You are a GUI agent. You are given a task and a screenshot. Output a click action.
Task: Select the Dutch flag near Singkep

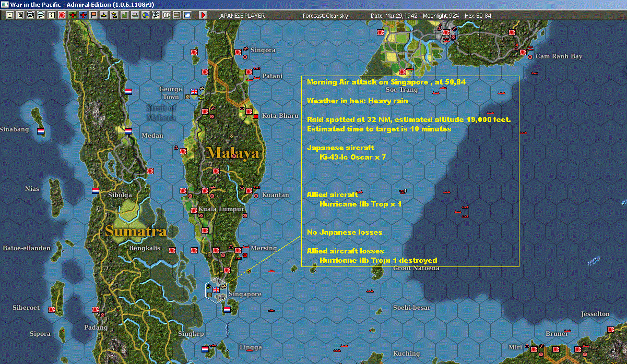pyautogui.click(x=205, y=348)
